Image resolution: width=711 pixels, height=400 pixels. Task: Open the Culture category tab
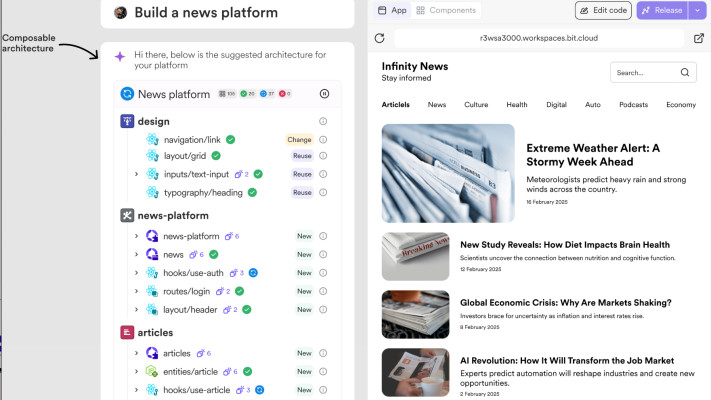click(476, 105)
